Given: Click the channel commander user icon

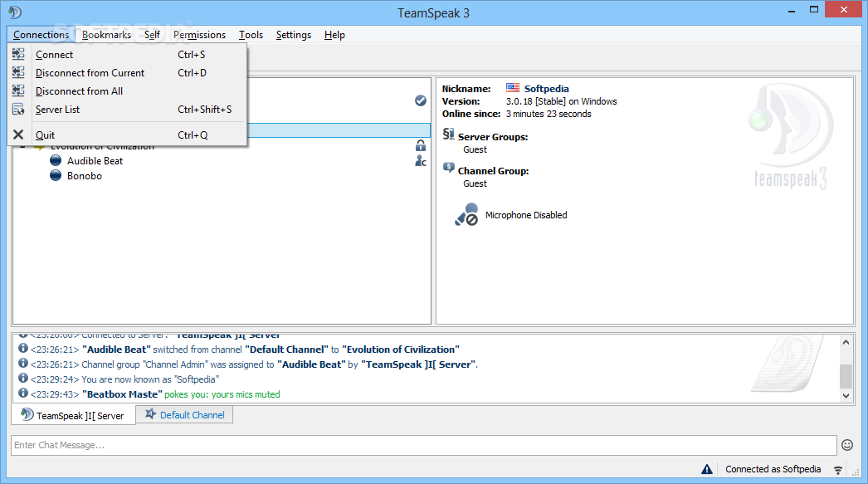Looking at the screenshot, I should click(421, 160).
